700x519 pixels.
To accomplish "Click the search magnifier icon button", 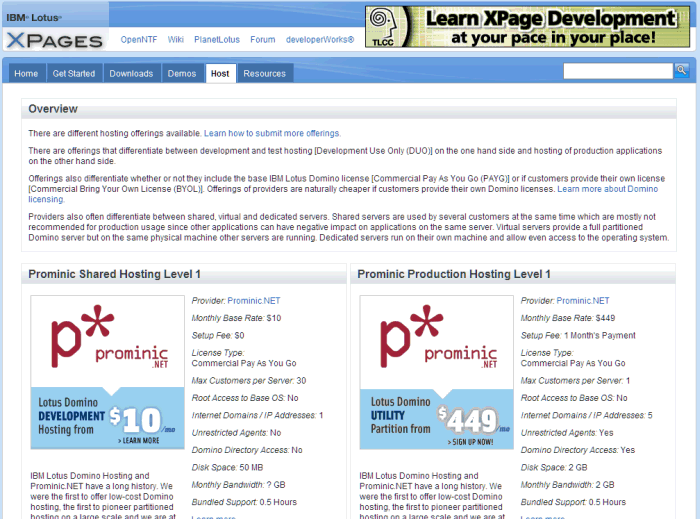I will coord(681,71).
